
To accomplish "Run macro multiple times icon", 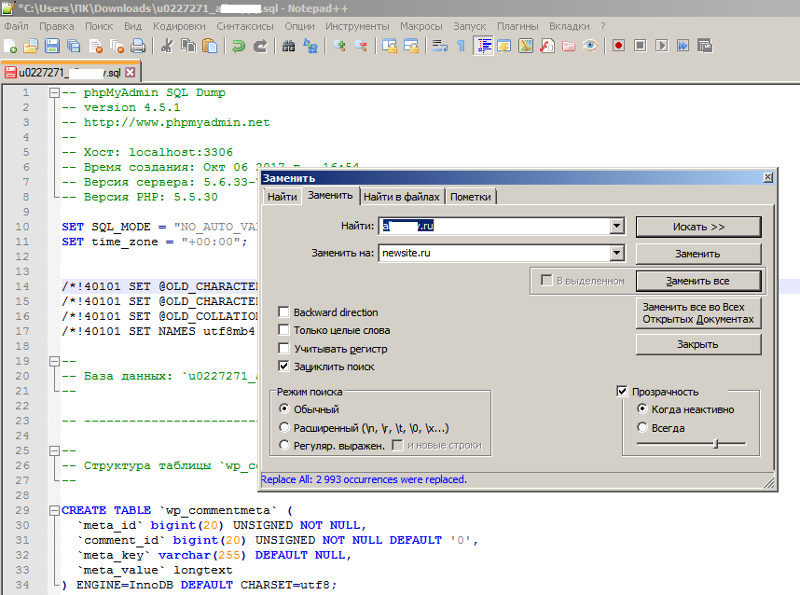I will [683, 46].
